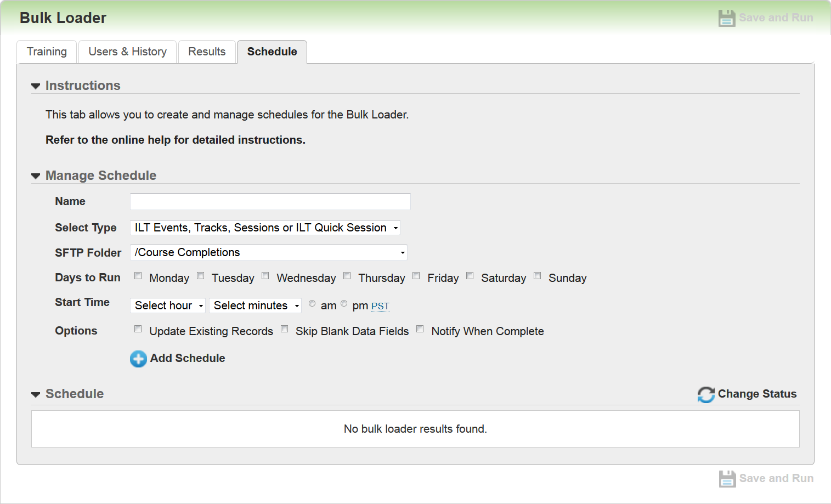Click the top Save and Run disk icon
831x504 pixels.
pyautogui.click(x=727, y=18)
